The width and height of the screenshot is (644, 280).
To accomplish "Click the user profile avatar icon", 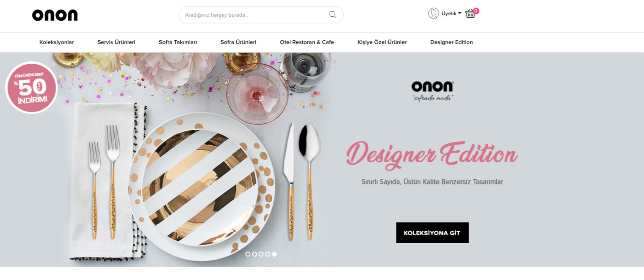I will pyautogui.click(x=433, y=13).
